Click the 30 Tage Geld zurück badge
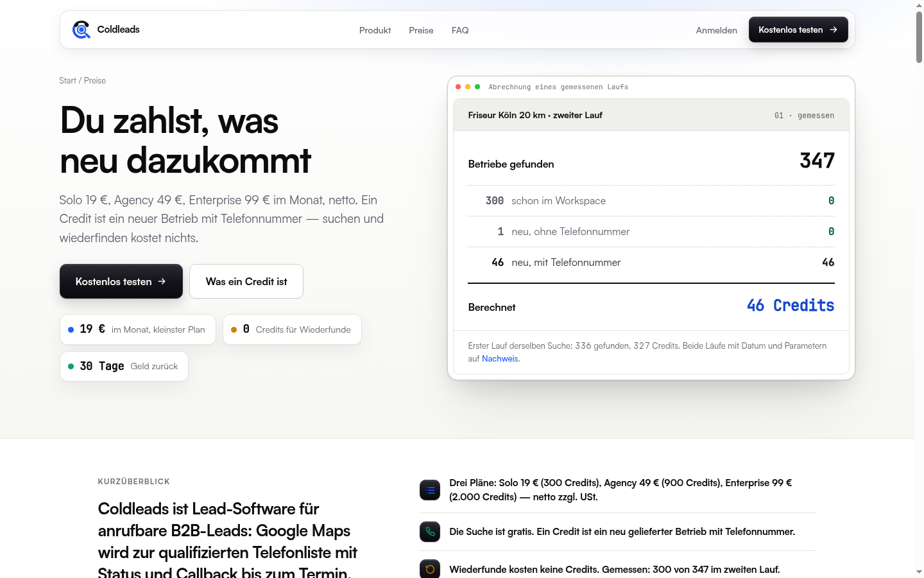Image resolution: width=924 pixels, height=578 pixels. coord(124,366)
